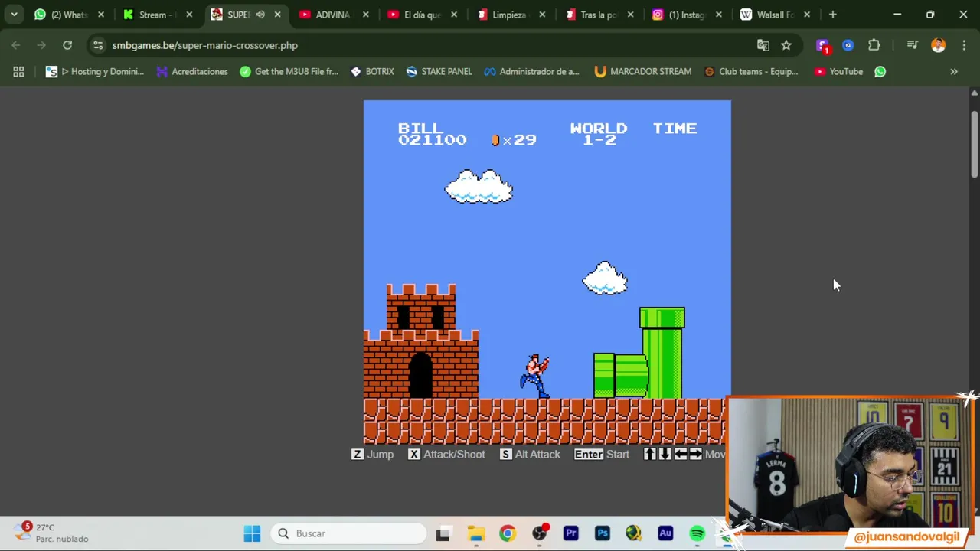Open Spotify from the taskbar

click(697, 533)
